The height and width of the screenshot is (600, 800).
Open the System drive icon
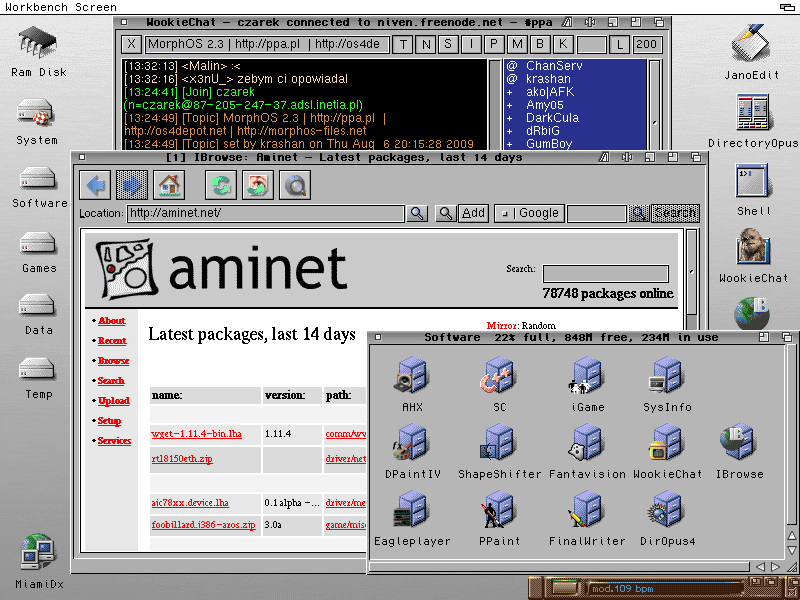35,113
